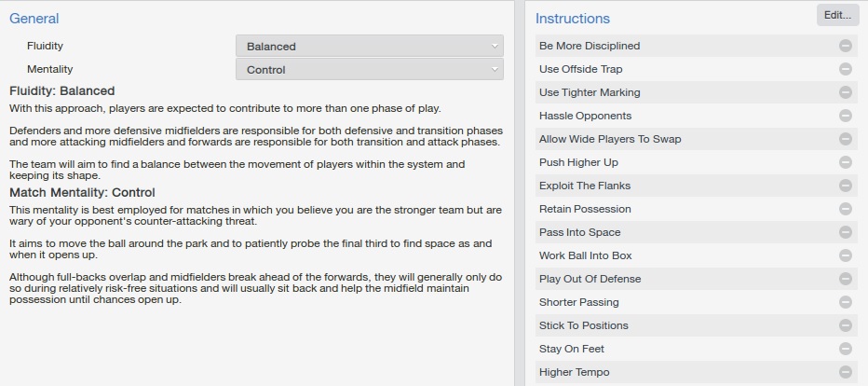
Task: Remove the Push Higher Up instruction
Action: pos(846,162)
